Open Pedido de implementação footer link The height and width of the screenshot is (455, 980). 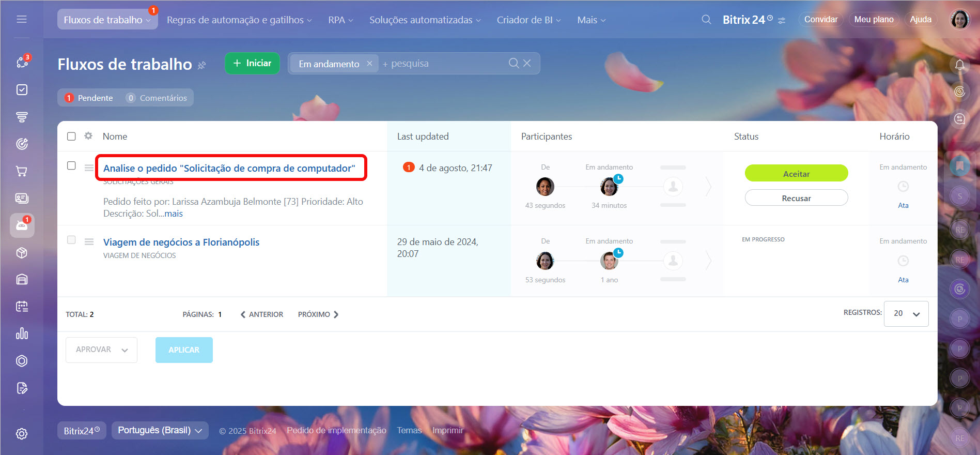click(x=336, y=430)
